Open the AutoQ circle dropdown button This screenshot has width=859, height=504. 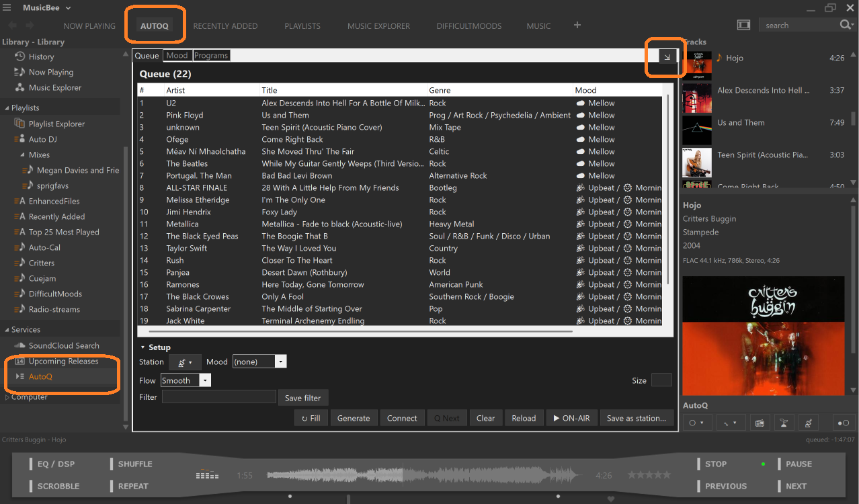(x=696, y=423)
